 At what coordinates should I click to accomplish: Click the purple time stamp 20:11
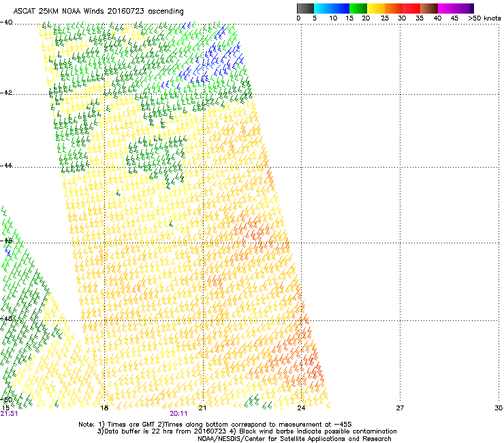178,414
